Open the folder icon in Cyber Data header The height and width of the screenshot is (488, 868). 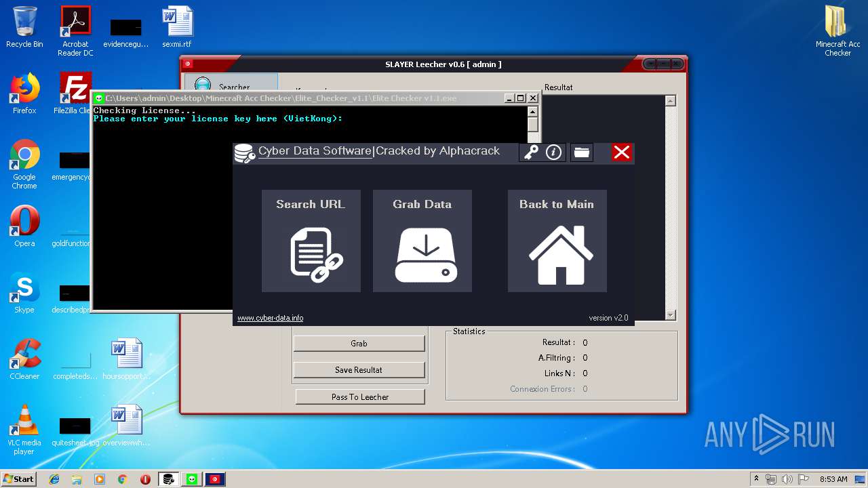tap(581, 152)
